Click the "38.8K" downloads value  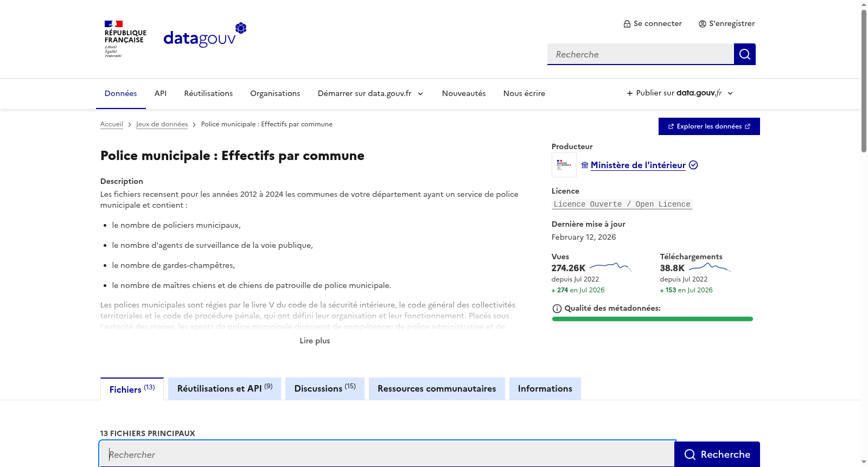click(672, 268)
